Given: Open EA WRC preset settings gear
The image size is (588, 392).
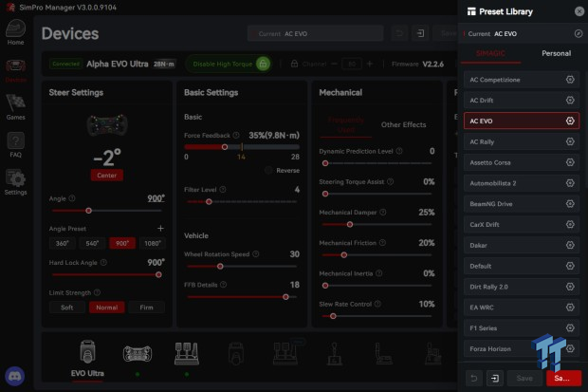Looking at the screenshot, I should pyautogui.click(x=570, y=308).
